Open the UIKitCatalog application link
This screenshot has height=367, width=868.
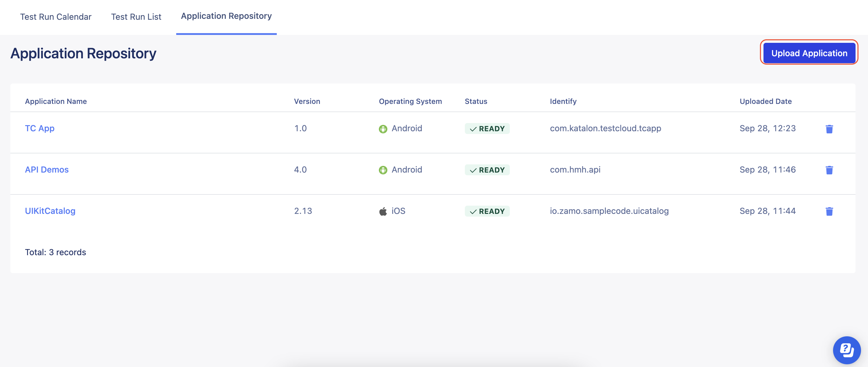coord(50,211)
